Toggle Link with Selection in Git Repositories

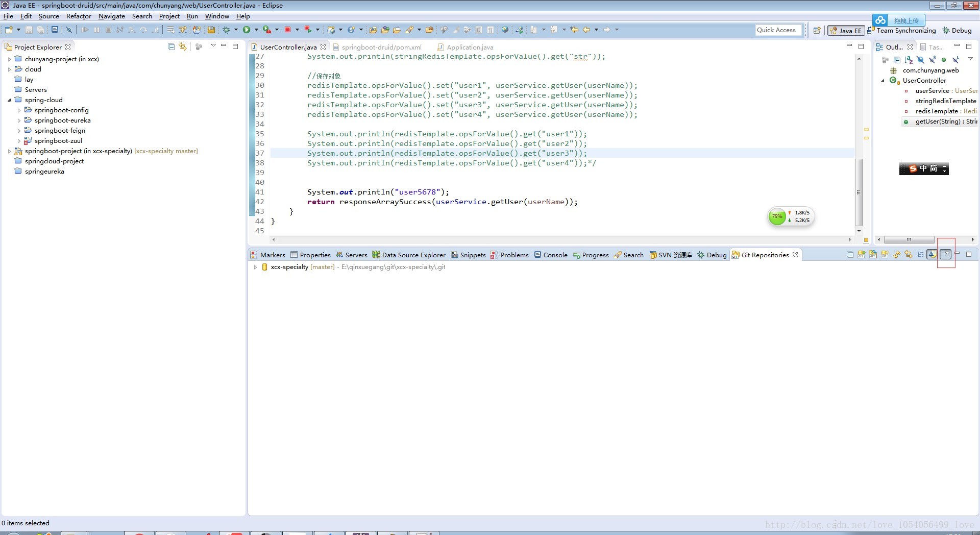tap(909, 255)
